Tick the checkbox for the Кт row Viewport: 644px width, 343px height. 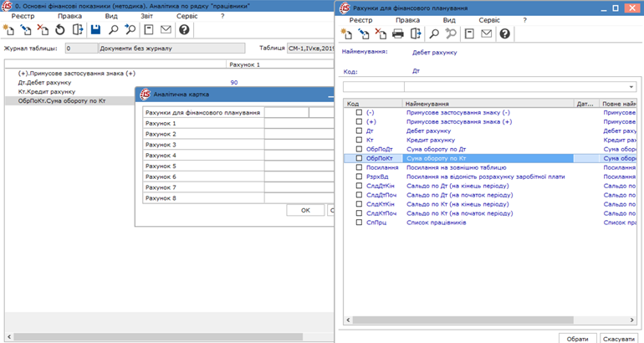pyautogui.click(x=359, y=140)
